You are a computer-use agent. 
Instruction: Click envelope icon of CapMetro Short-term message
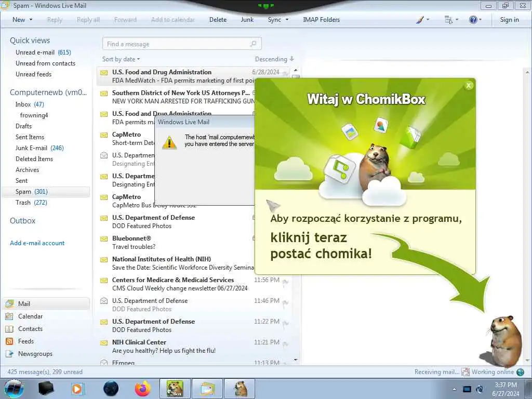point(104,135)
